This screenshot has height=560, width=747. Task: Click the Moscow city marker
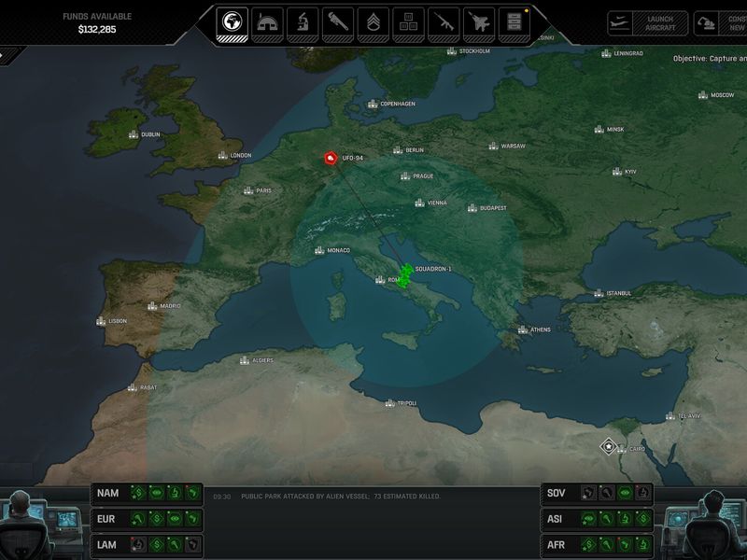[x=703, y=95]
